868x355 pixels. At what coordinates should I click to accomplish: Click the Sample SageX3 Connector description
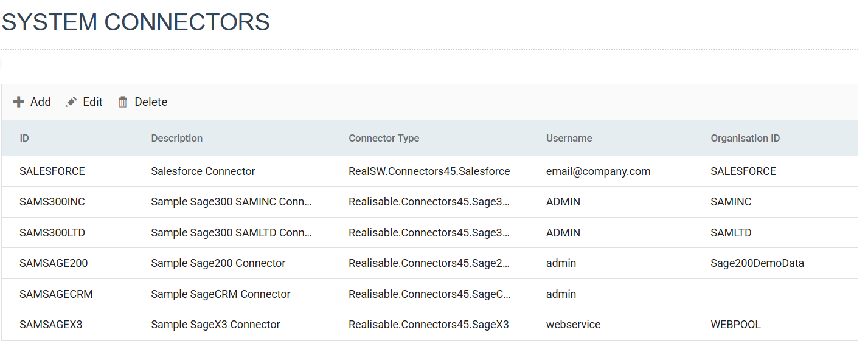(x=215, y=325)
